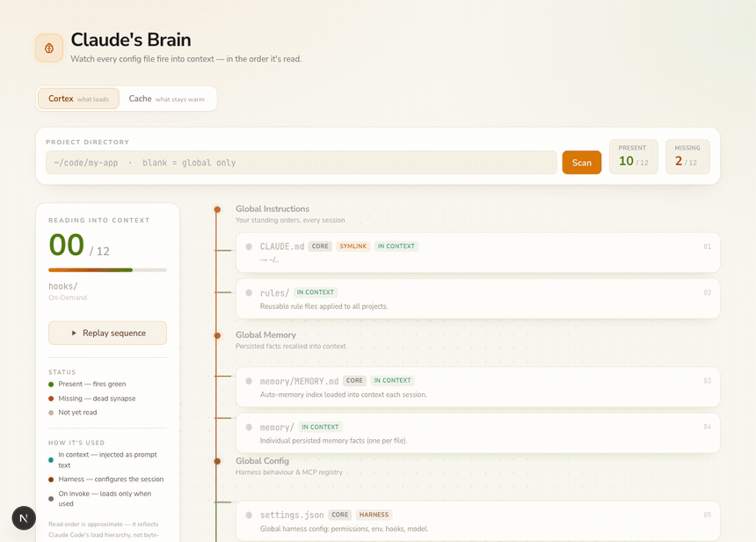Click the Replay sequence button

click(107, 333)
